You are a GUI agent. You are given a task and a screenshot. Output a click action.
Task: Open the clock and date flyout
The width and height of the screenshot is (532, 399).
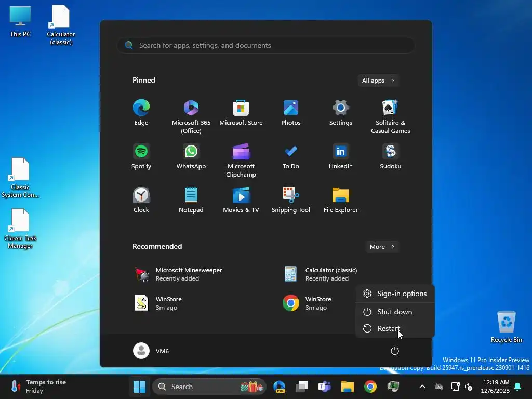[x=495, y=387]
